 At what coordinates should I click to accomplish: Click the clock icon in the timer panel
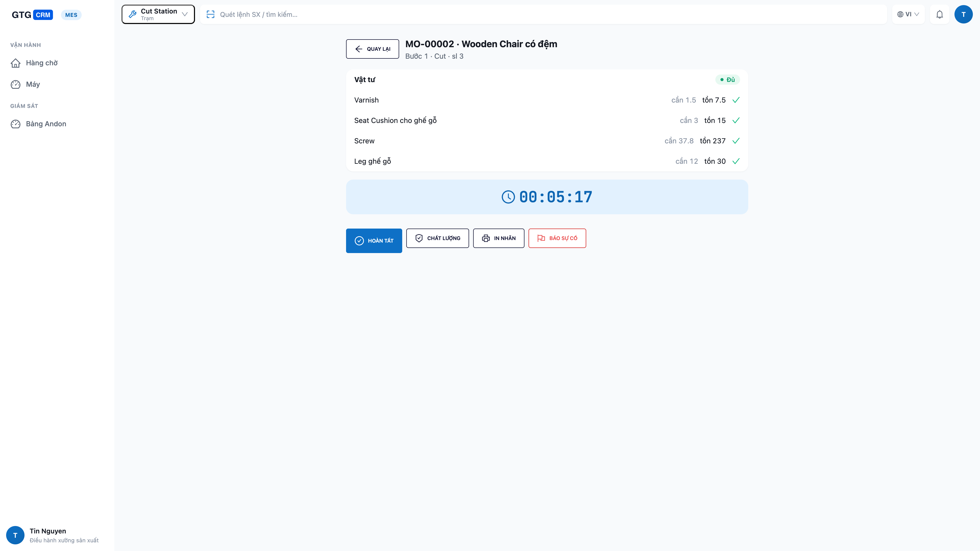tap(508, 197)
